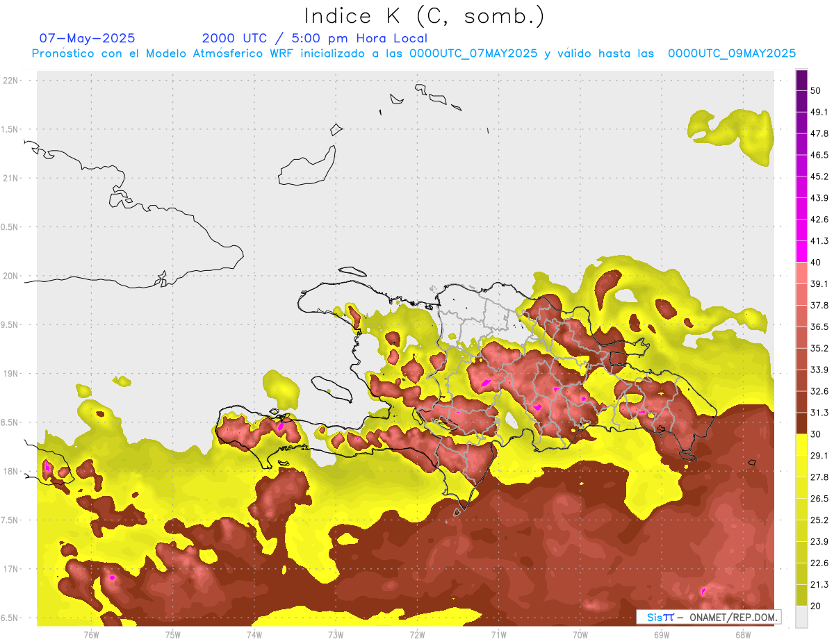Click the '22N' latitude label

10,81
